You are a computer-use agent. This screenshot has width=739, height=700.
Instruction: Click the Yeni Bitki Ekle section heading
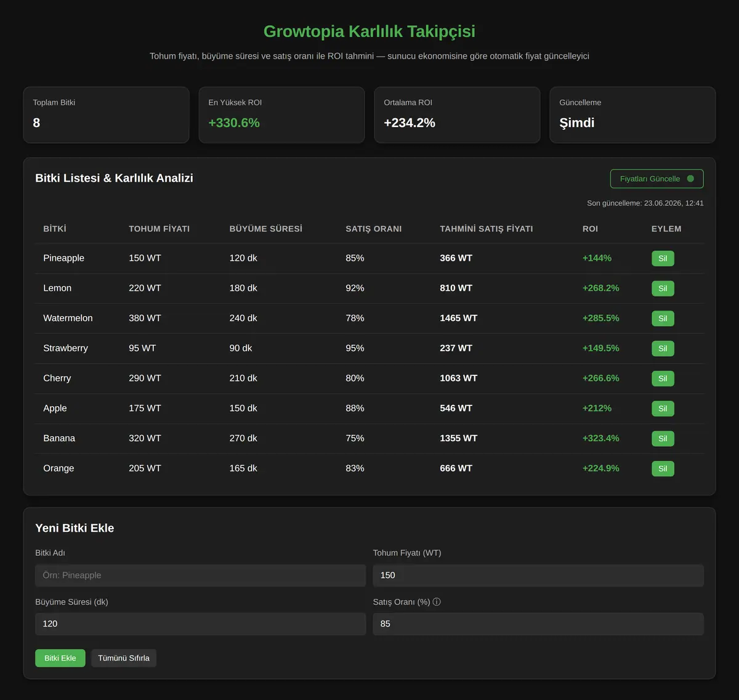click(75, 528)
